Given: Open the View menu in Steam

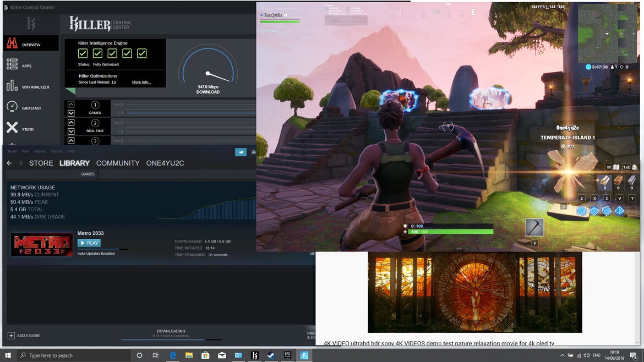Looking at the screenshot, I should pyautogui.click(x=25, y=151).
